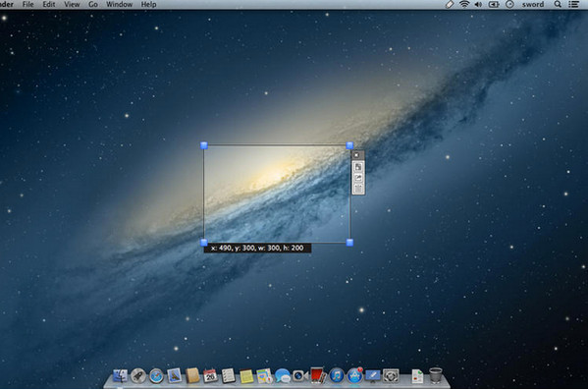Click the share icon in the selection toolbar
The image size is (588, 390).
[358, 178]
